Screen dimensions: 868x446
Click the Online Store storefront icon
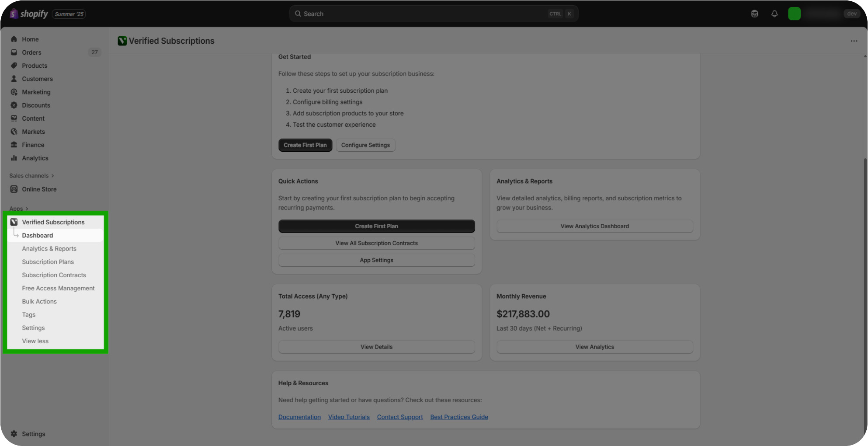[14, 189]
